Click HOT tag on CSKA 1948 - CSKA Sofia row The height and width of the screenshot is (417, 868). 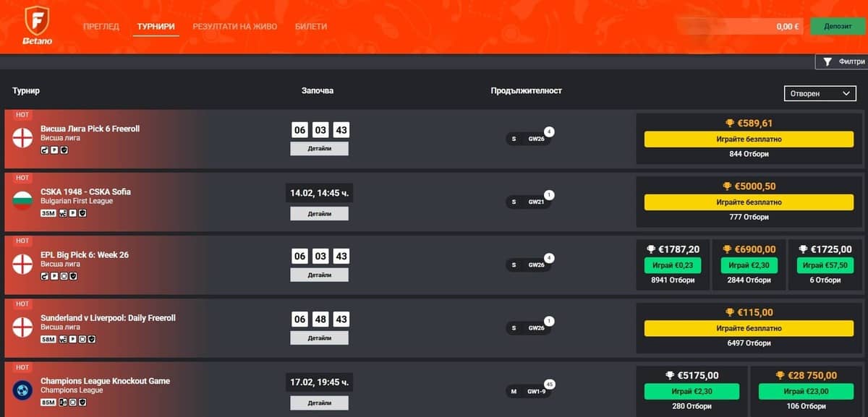pyautogui.click(x=22, y=178)
